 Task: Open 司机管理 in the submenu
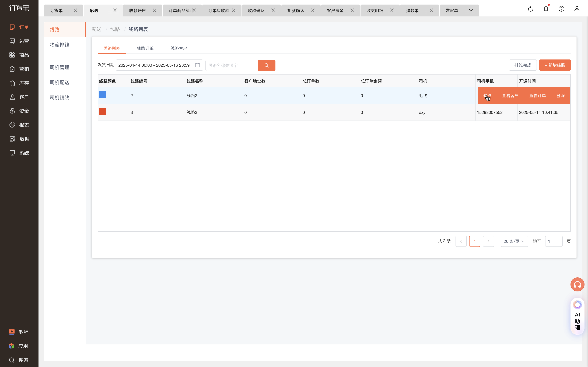coord(59,67)
